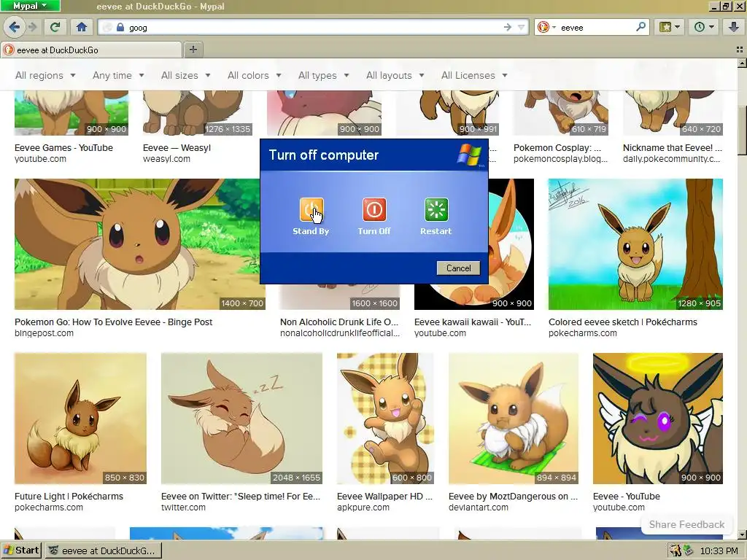This screenshot has width=747, height=560.
Task: Open 'Eevee kawaii kawaii - YouT...' link
Action: click(473, 322)
